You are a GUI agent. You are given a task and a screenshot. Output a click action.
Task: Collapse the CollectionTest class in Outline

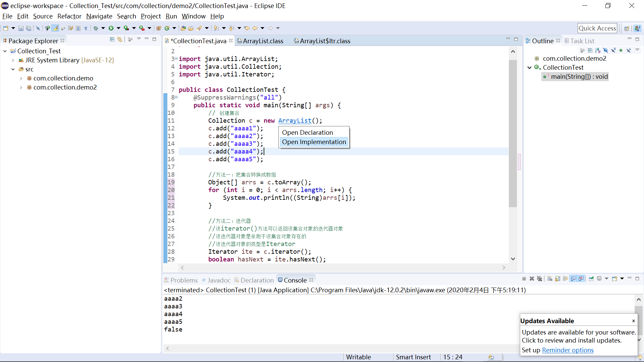530,67
